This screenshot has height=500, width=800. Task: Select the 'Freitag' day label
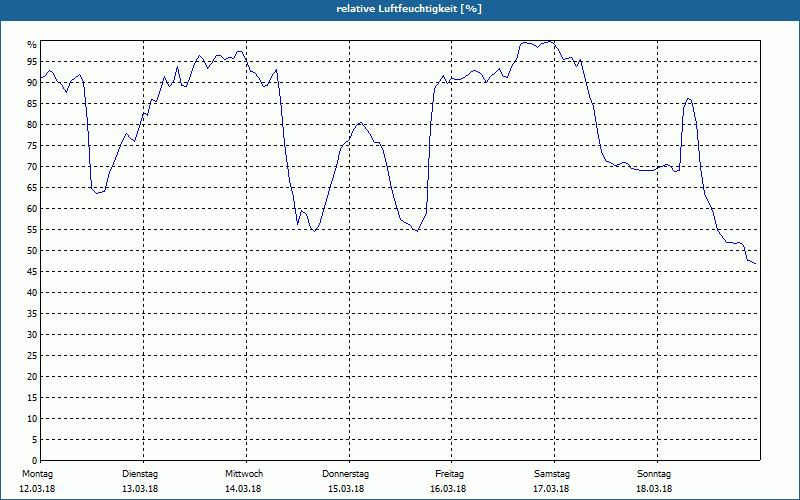449,474
